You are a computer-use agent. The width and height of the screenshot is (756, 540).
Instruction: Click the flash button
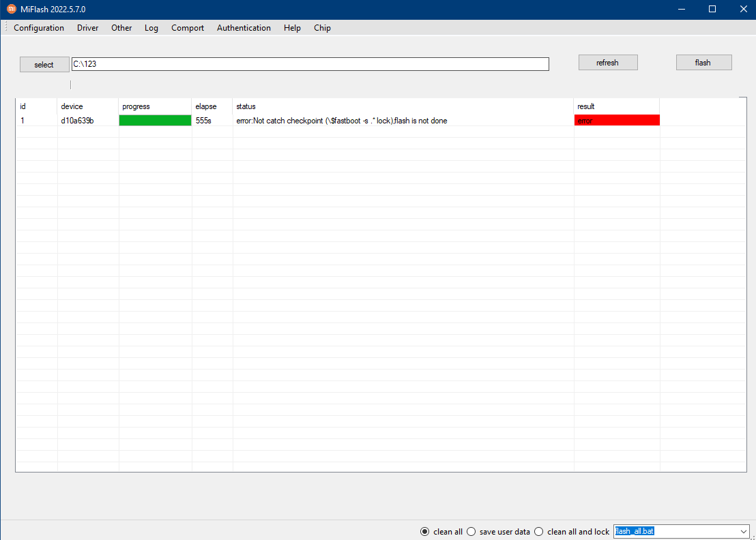[703, 63]
